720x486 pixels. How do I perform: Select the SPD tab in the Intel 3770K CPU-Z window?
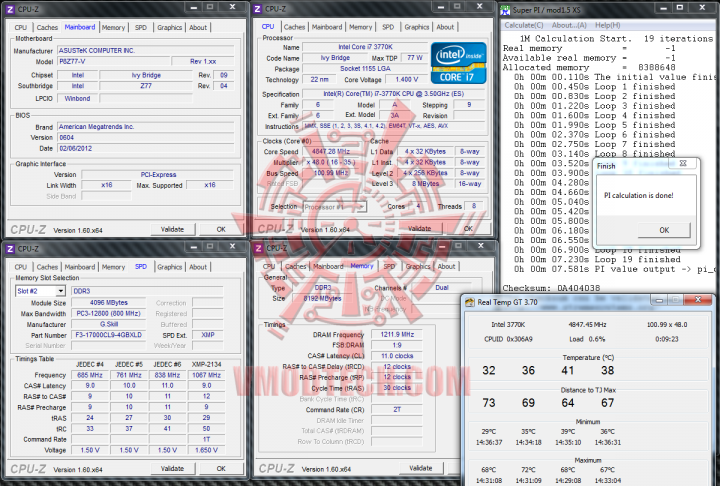coord(388,27)
